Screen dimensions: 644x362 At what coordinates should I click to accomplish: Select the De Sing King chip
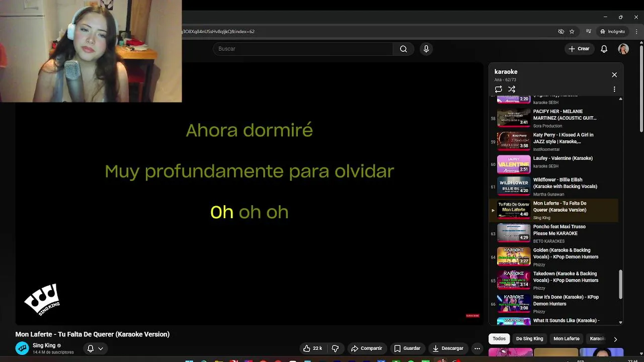coord(530,338)
